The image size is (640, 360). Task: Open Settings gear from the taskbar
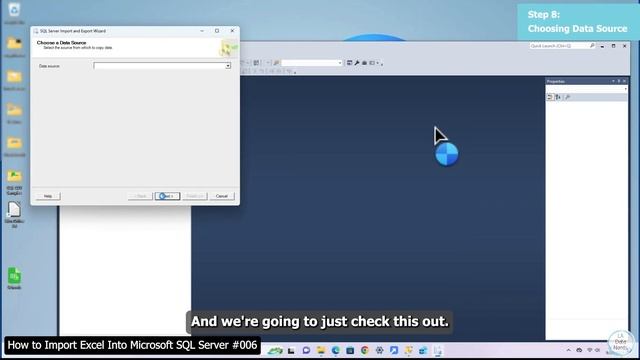pyautogui.click(x=379, y=350)
